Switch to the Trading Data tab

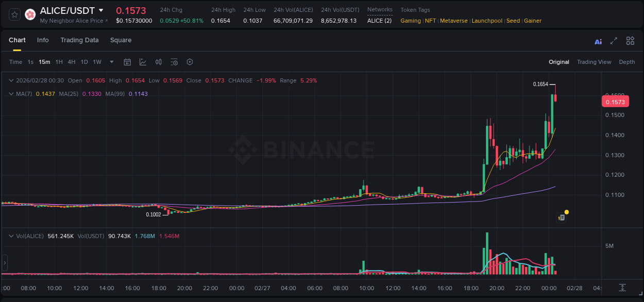point(79,40)
